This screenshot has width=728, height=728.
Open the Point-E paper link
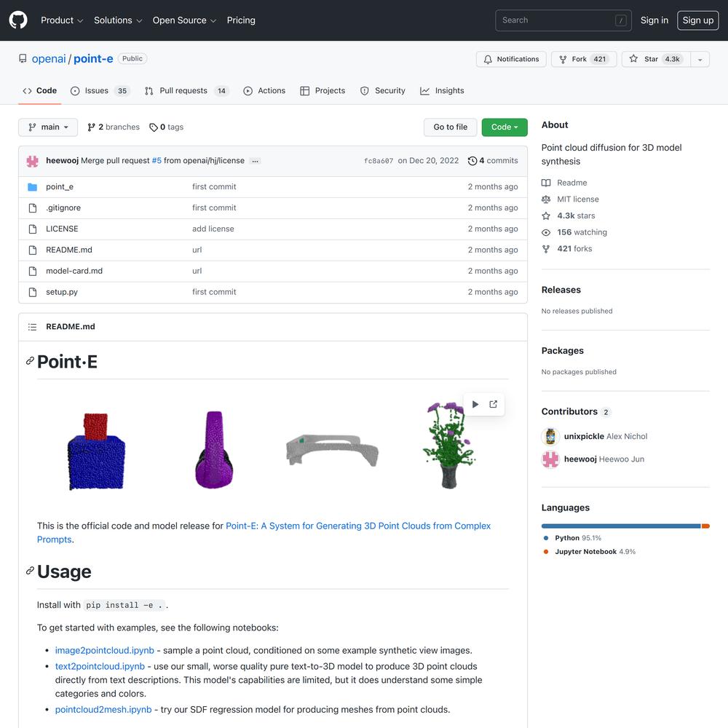pyautogui.click(x=264, y=533)
